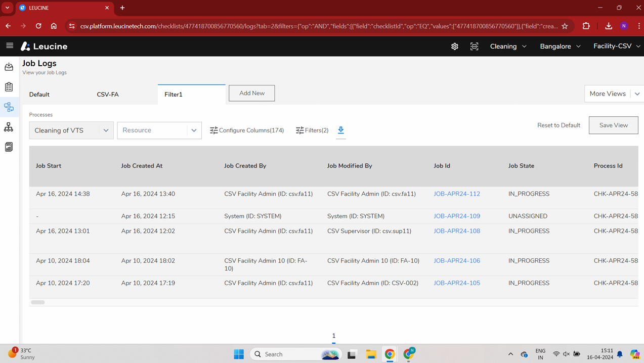Click CSV Supervisor (ID: csv.sup11) cell
This screenshot has width=644, height=363.
click(x=369, y=231)
